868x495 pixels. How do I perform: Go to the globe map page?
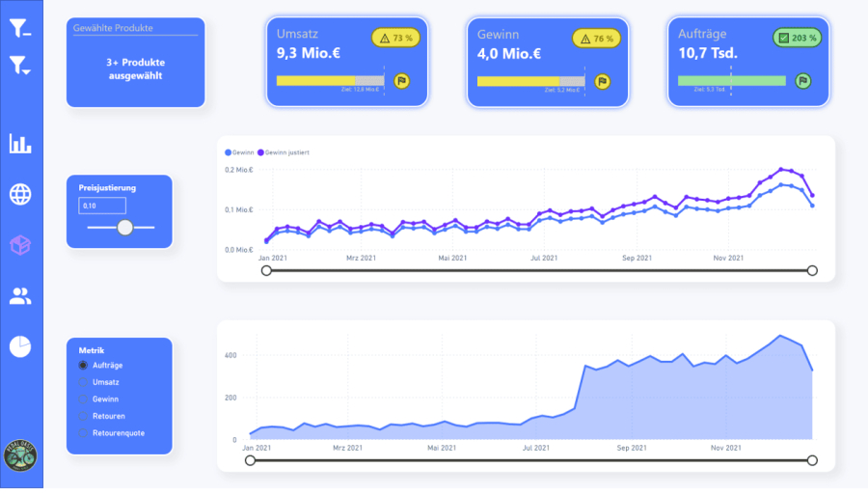(20, 194)
